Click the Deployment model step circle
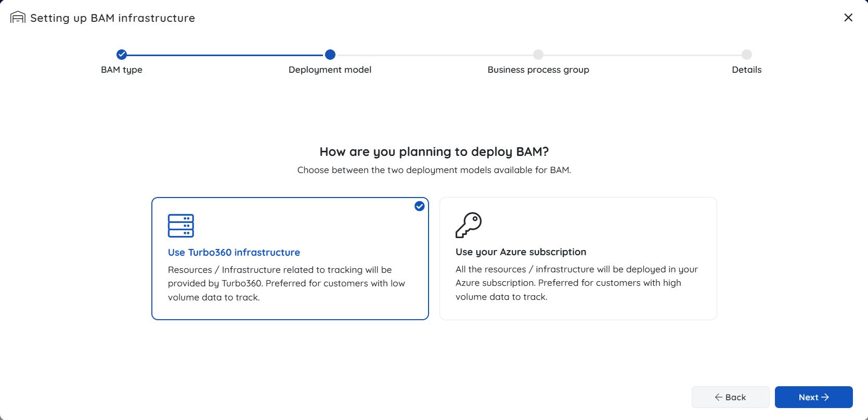Viewport: 868px width, 420px height. point(330,55)
